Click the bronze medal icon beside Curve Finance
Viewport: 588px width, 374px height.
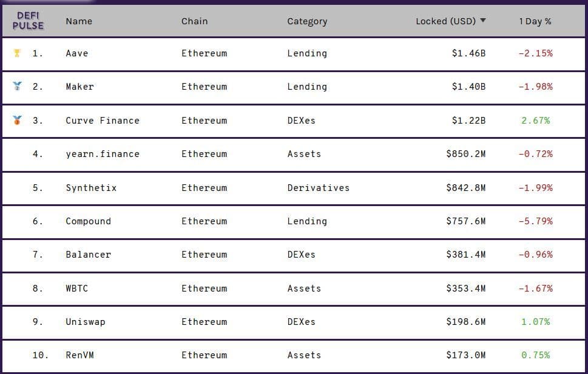pos(17,120)
